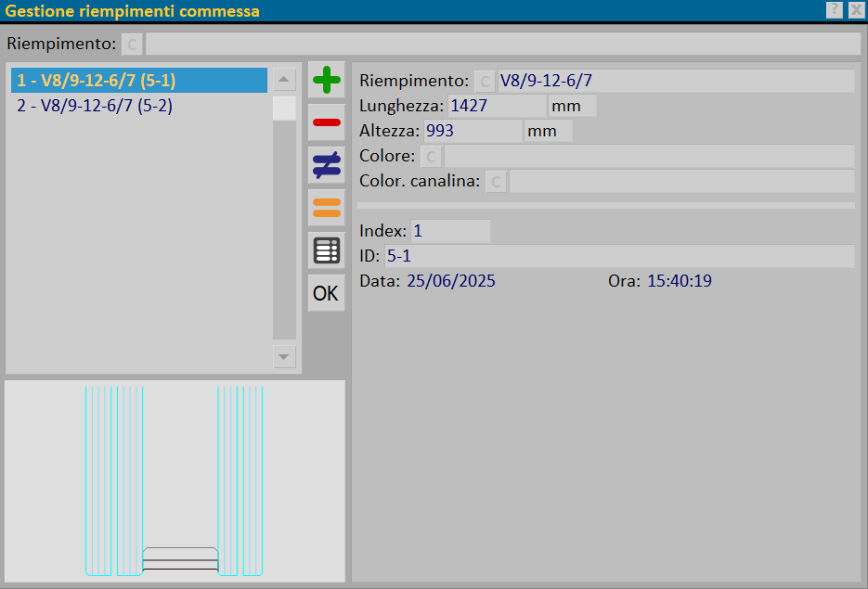Click the ID field showing 5-1

click(619, 256)
